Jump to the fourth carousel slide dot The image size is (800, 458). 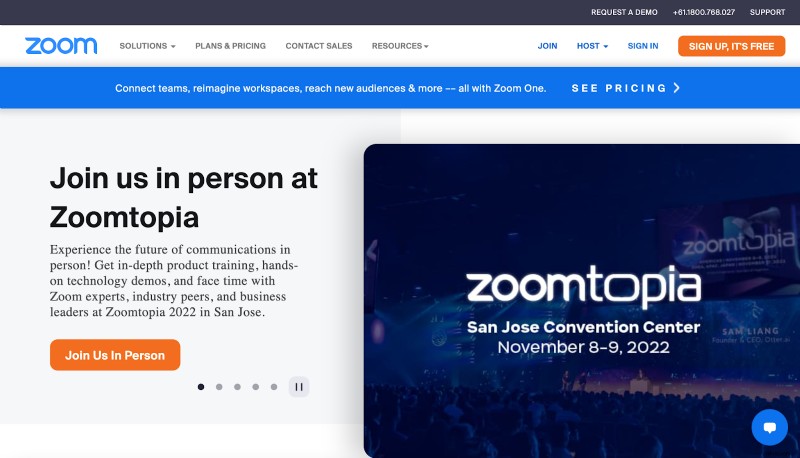256,386
